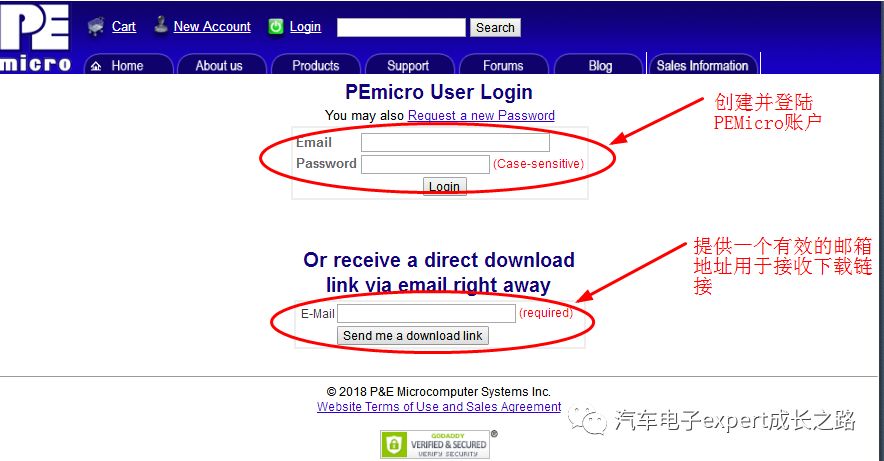Focus the site search text box
The image size is (884, 461).
(x=401, y=28)
